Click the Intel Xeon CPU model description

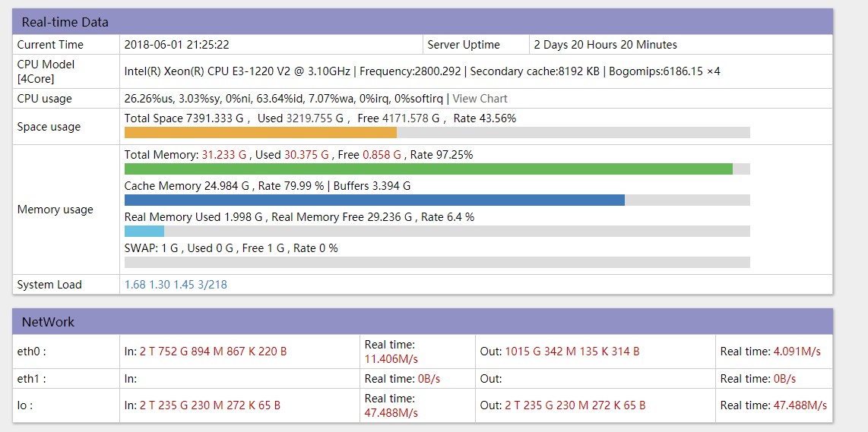(x=422, y=71)
